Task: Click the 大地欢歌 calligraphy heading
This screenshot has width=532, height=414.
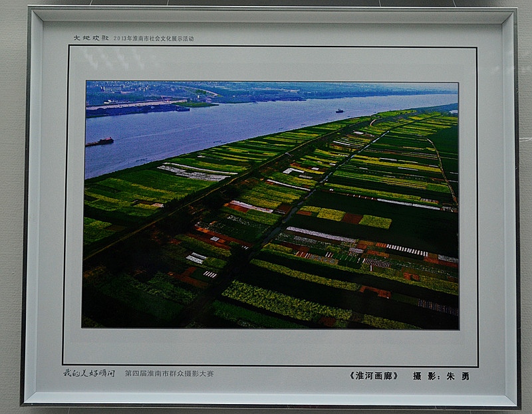Action: pos(91,39)
